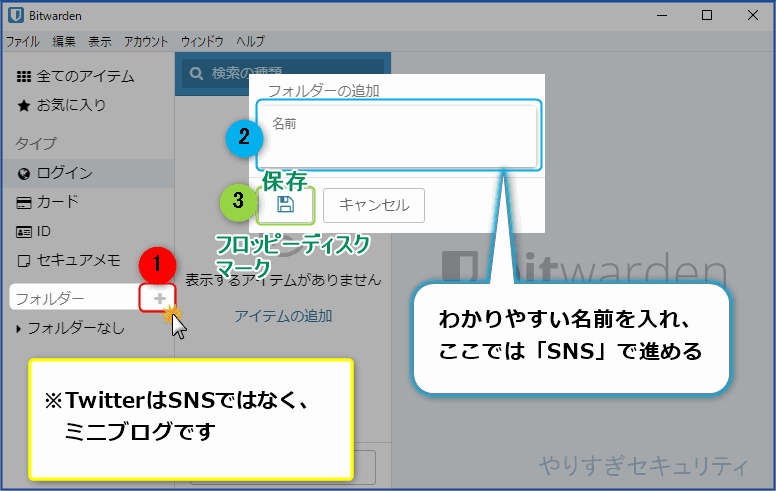Click the アイテムの追加 link
The width and height of the screenshot is (776, 491).
tap(283, 316)
